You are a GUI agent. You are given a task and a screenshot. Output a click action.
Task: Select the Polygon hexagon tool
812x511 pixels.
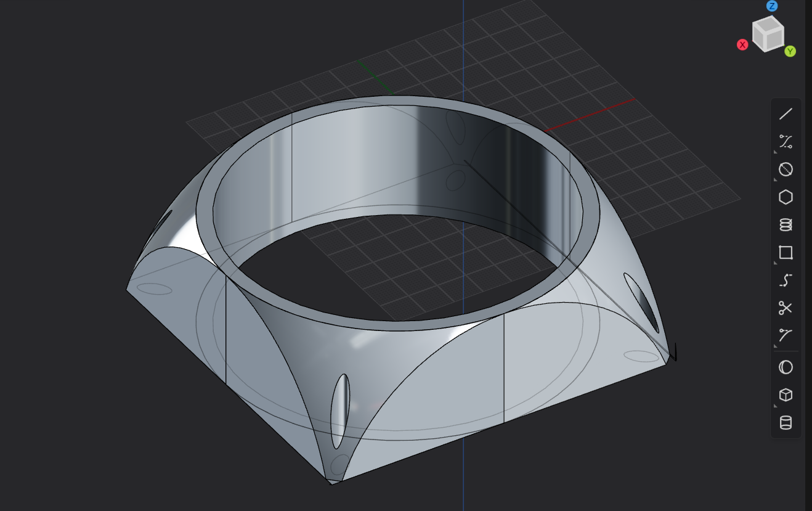pyautogui.click(x=786, y=197)
